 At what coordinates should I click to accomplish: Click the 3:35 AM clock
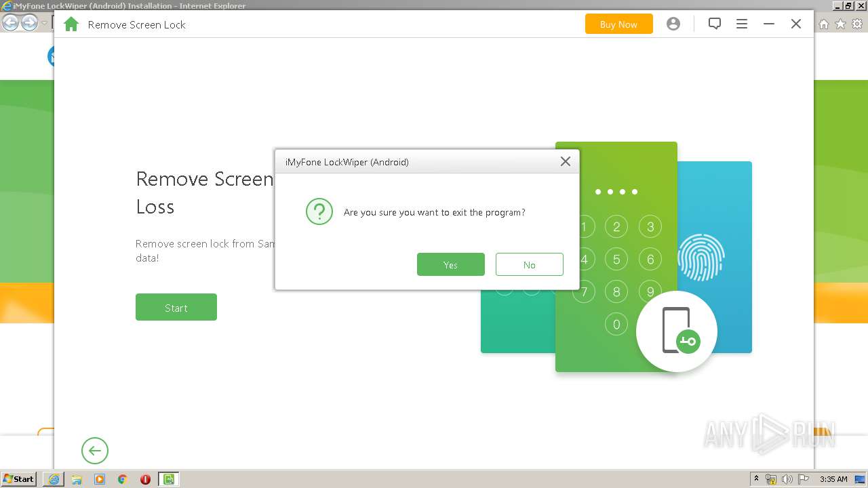[833, 479]
